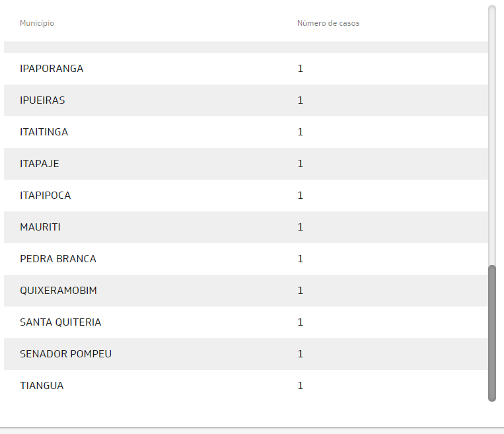Click the PEDRA BRANCA municipality name

(58, 259)
